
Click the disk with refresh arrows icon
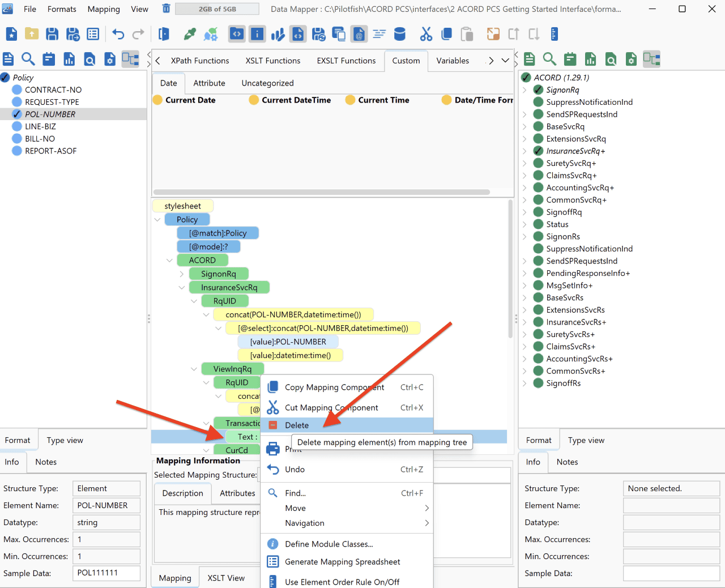(319, 34)
